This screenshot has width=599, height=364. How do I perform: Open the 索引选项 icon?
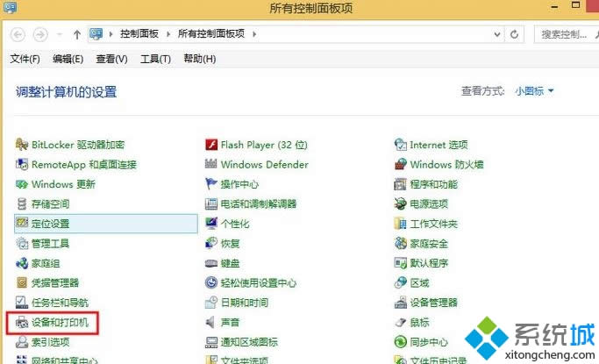[22, 342]
